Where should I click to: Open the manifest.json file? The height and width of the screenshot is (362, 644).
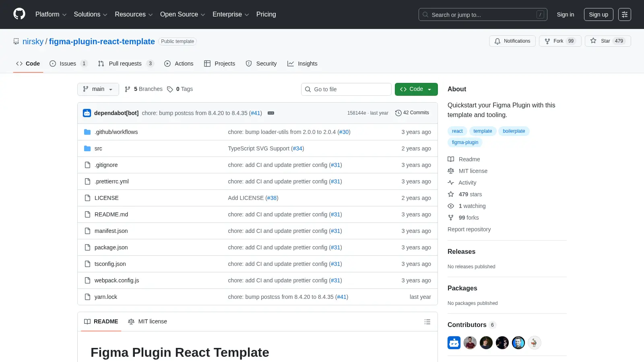pos(111,231)
